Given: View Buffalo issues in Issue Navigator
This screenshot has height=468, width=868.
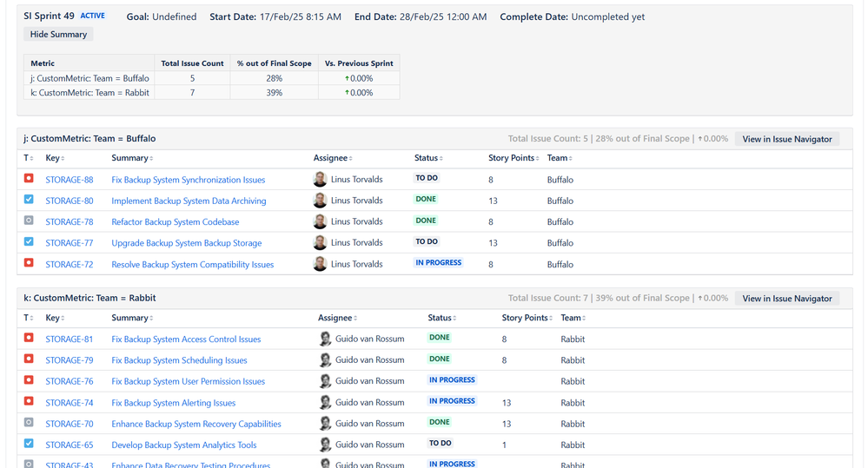Looking at the screenshot, I should point(786,139).
